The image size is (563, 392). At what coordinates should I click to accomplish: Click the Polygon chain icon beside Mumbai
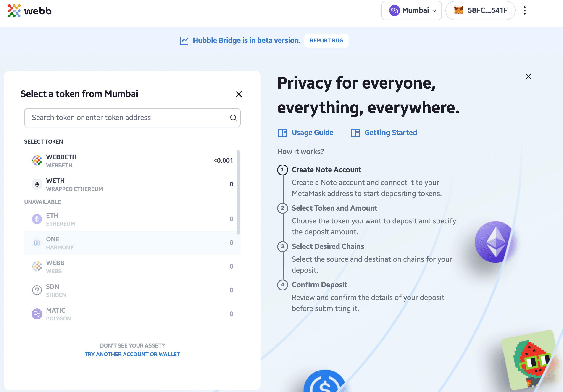point(394,10)
